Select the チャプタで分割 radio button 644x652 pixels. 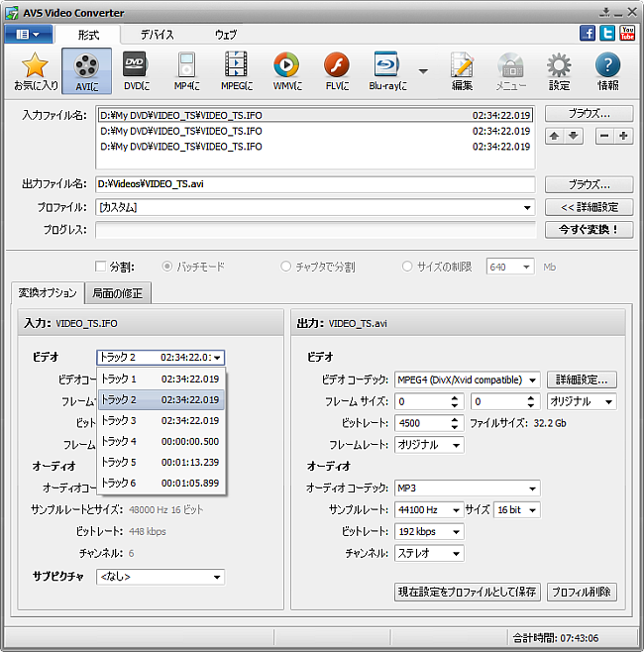click(x=285, y=267)
